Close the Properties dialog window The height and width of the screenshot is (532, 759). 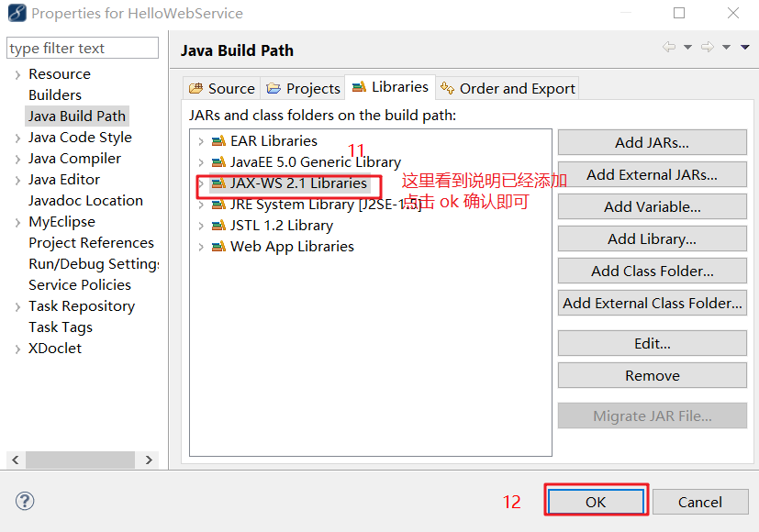(x=733, y=13)
